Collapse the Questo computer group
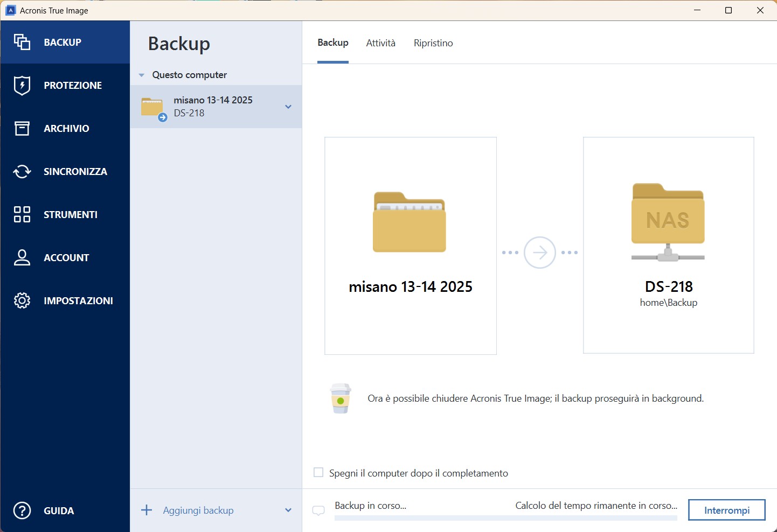 [142, 75]
